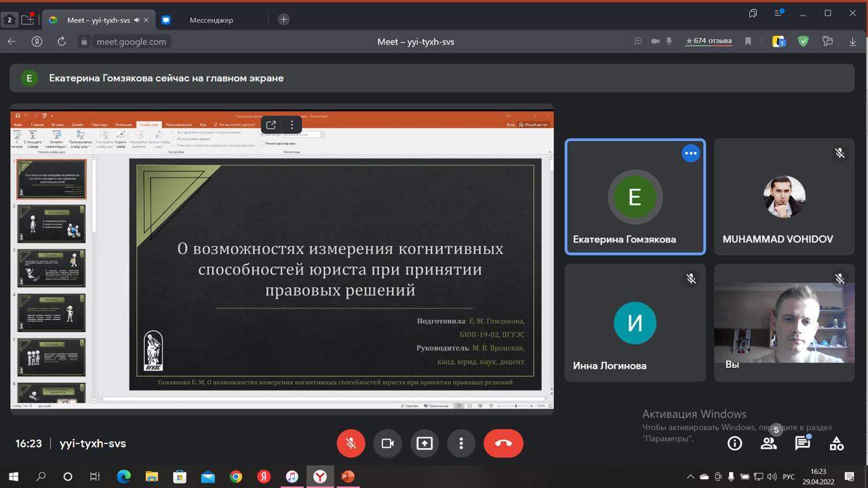Show participants list with people icon
The height and width of the screenshot is (488, 868).
pos(768,443)
